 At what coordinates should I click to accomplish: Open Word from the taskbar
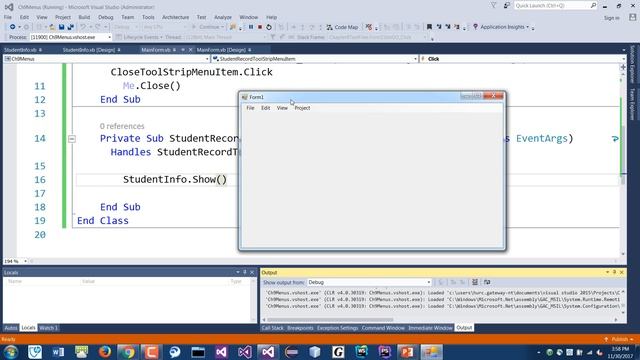[58, 351]
